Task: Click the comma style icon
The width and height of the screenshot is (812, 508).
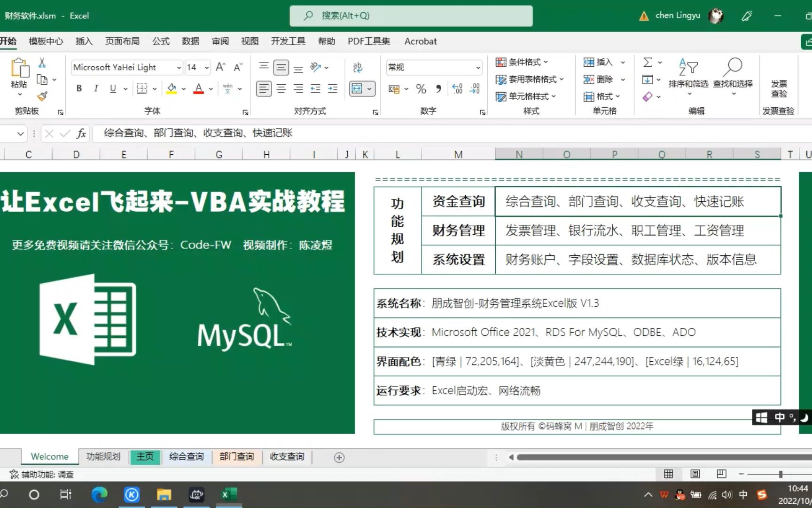Action: click(x=438, y=89)
